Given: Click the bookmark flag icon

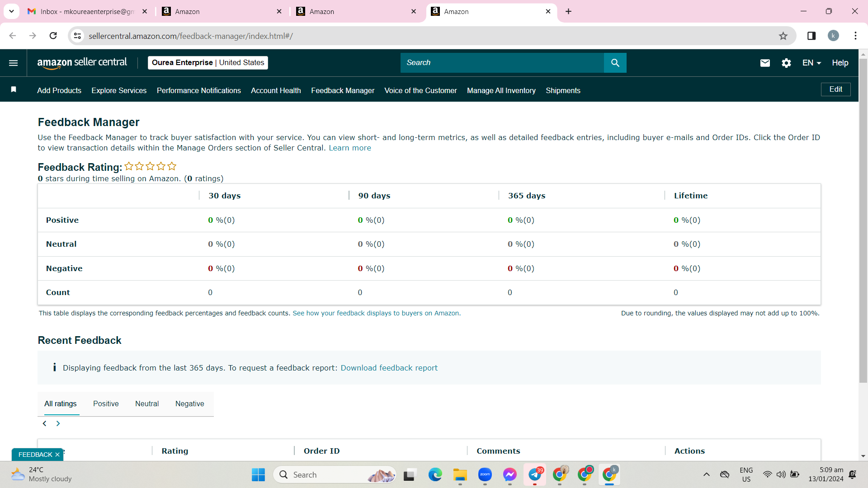Looking at the screenshot, I should [14, 89].
